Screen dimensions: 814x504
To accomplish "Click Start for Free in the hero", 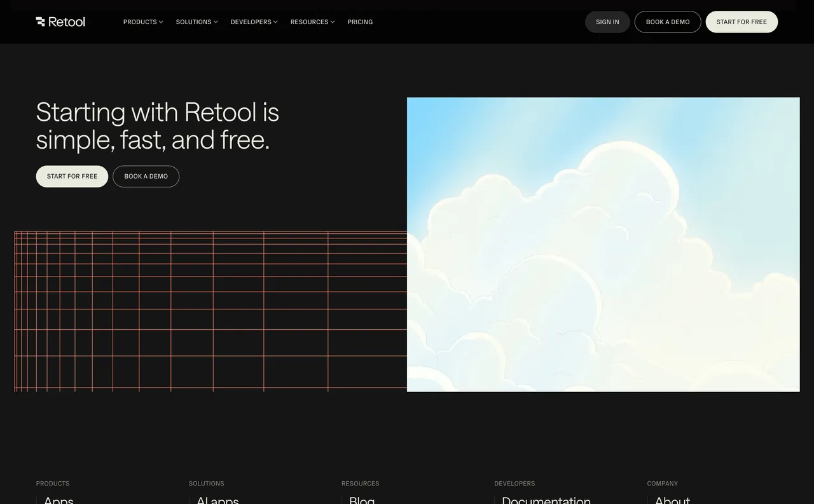I will (72, 176).
